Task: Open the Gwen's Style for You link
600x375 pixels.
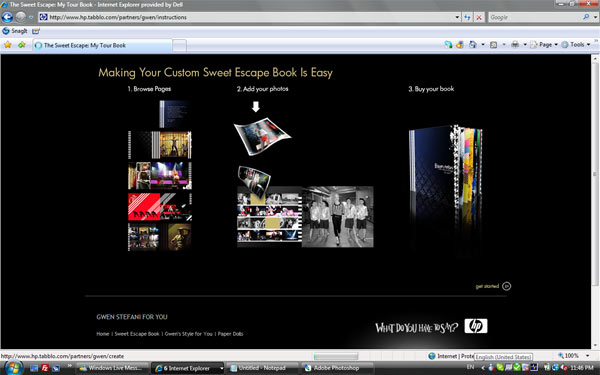Action: 188,334
